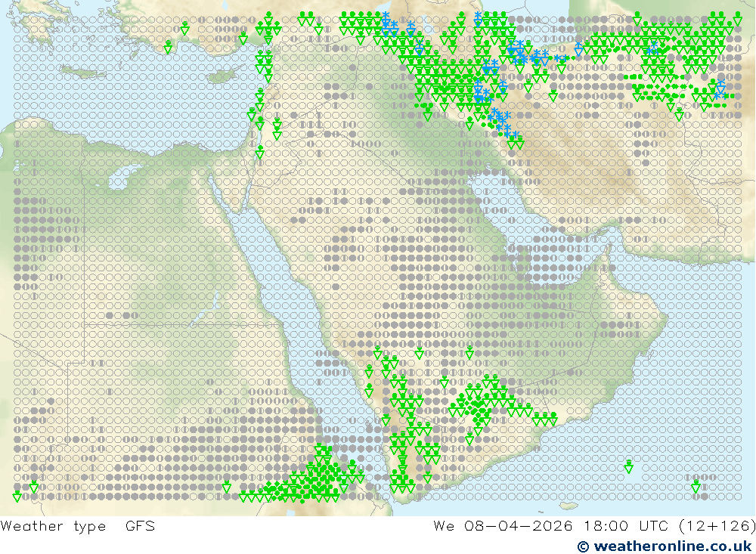The image size is (756, 554).
Task: Click the weatheronline.co.uk copyright text
Action: point(665,546)
